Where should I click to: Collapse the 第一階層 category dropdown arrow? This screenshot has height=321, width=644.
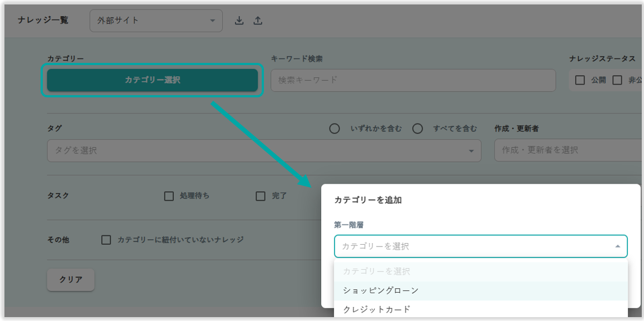tap(617, 246)
